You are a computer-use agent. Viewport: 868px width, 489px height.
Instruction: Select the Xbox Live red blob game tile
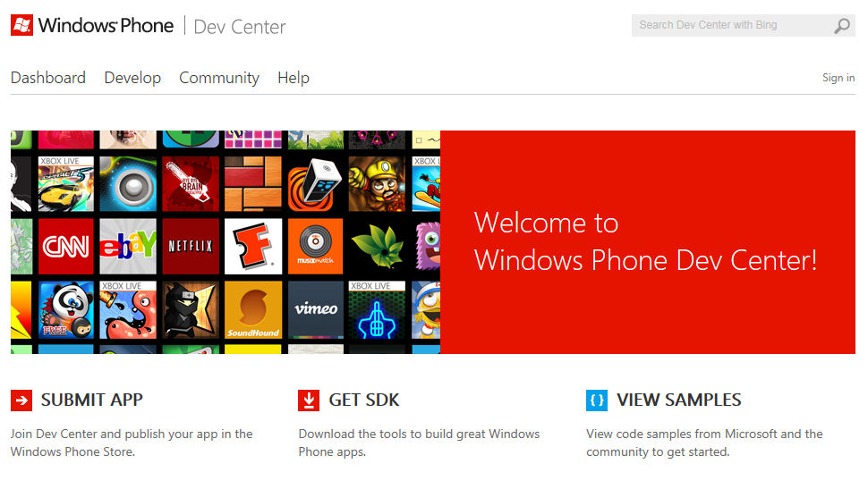coord(128,310)
